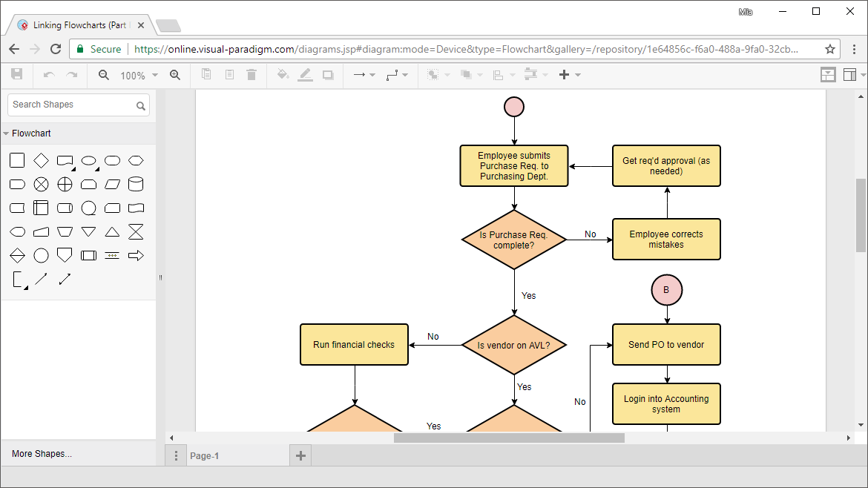868x488 pixels.
Task: Pick the Rectangle process shape
Action: pos(17,160)
